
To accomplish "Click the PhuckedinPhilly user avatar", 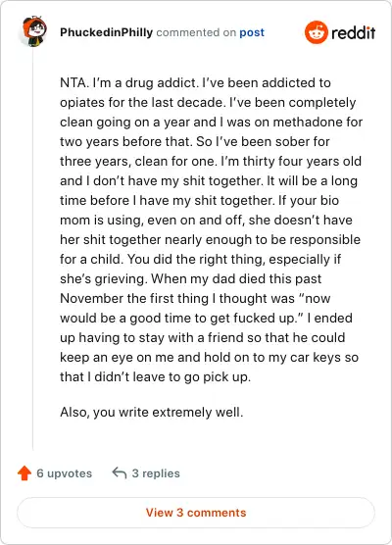I will pyautogui.click(x=33, y=31).
